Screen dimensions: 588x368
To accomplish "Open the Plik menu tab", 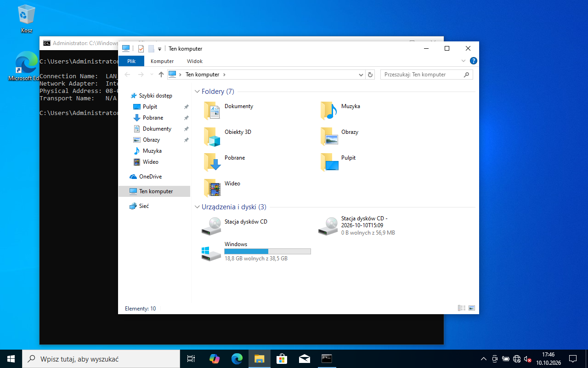I will tap(131, 61).
